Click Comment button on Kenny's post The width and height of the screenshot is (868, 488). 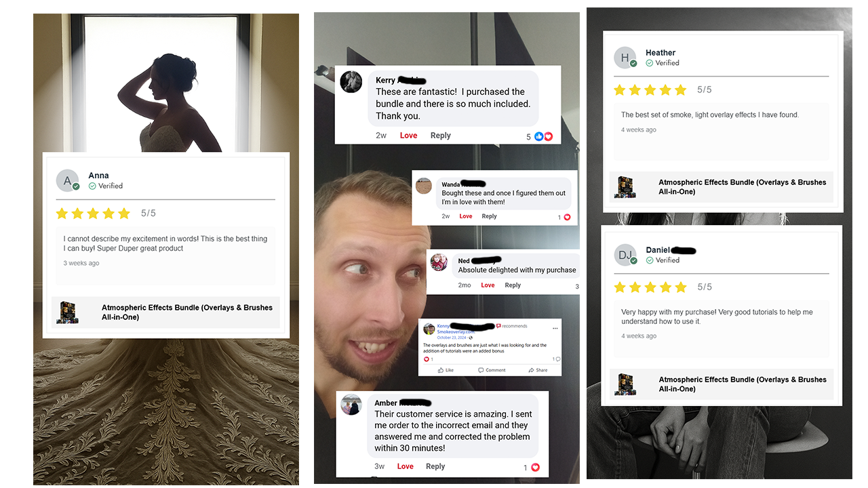[492, 370]
